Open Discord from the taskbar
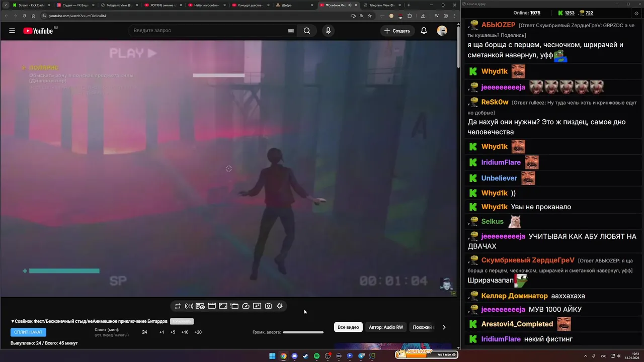The width and height of the screenshot is (644, 362). pos(294,356)
